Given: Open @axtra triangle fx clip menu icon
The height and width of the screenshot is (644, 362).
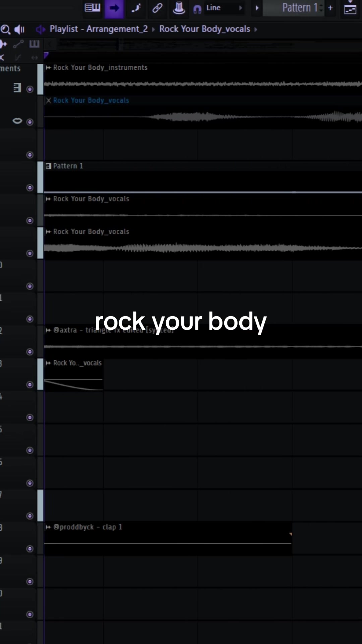Looking at the screenshot, I should tap(48, 330).
